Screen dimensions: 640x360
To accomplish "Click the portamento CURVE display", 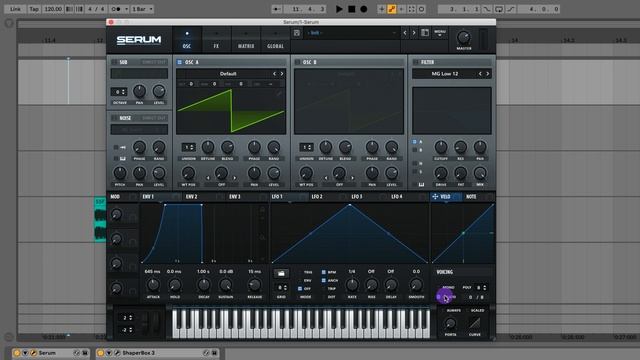I will tap(474, 323).
